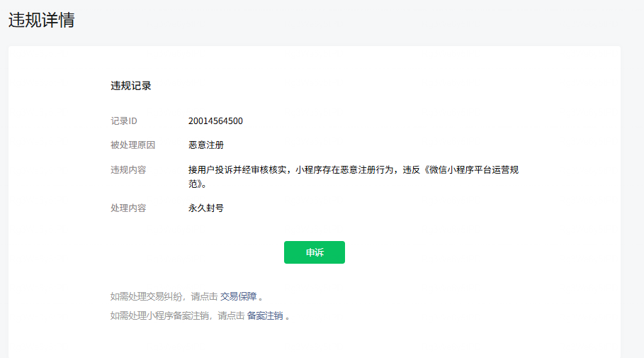Select the 处理内容 field label

(x=128, y=208)
